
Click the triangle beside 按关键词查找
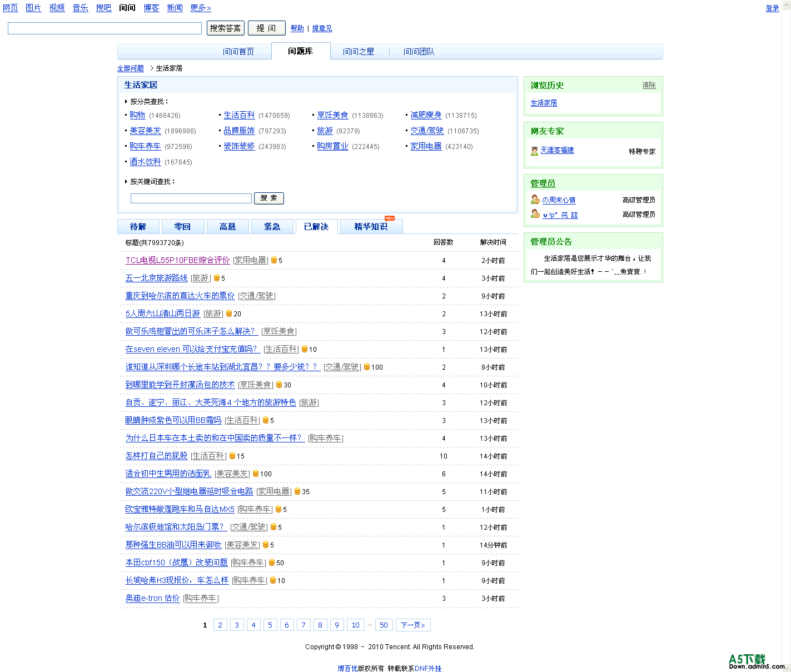(126, 182)
